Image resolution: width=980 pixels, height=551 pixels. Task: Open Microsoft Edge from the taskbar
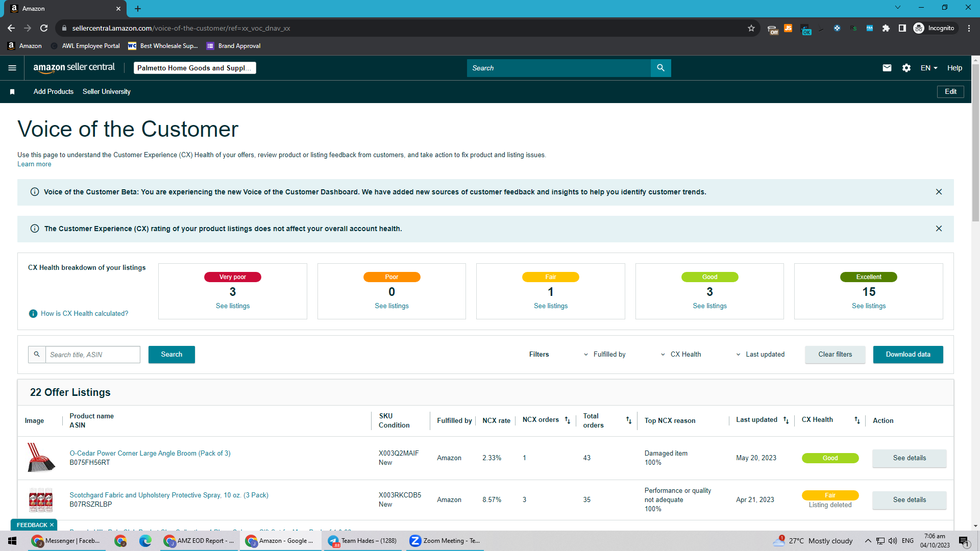click(145, 541)
